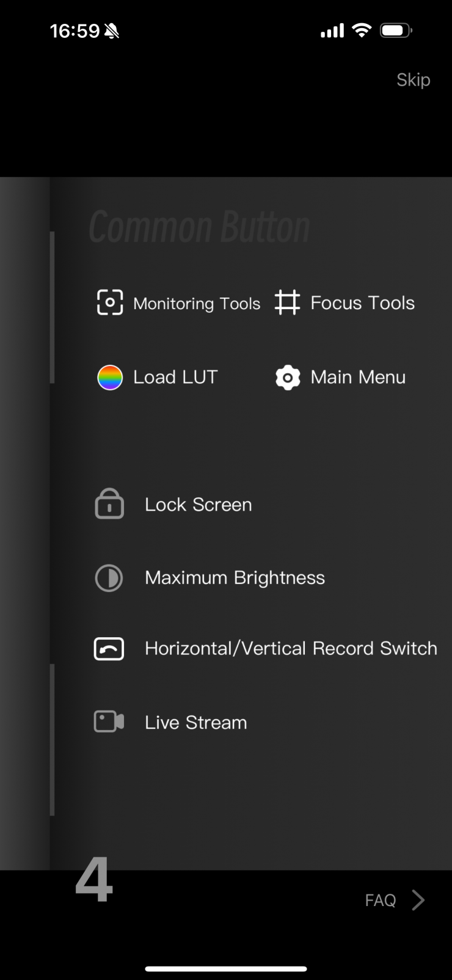
Task: Skip the tutorial
Action: coord(413,80)
